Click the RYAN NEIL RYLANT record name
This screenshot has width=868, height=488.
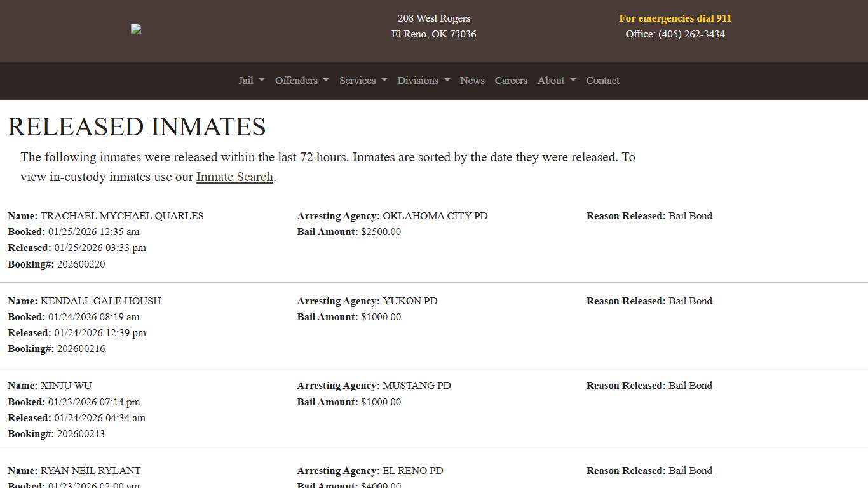coord(90,471)
